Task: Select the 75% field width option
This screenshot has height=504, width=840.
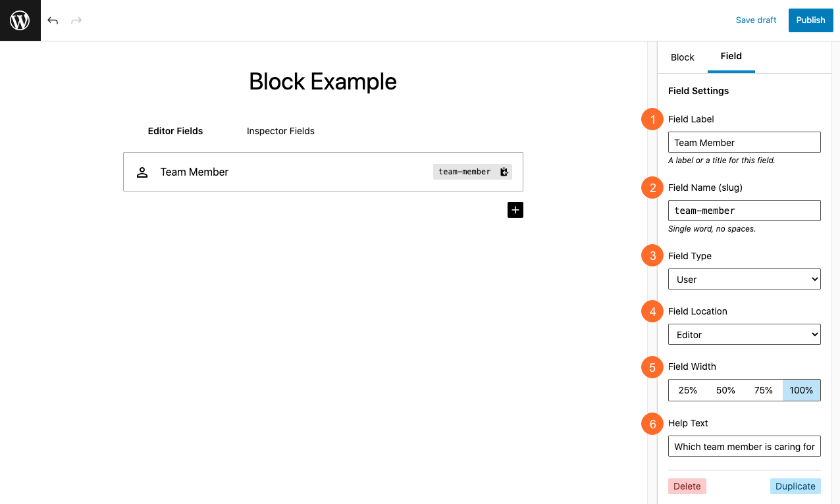Action: [763, 390]
